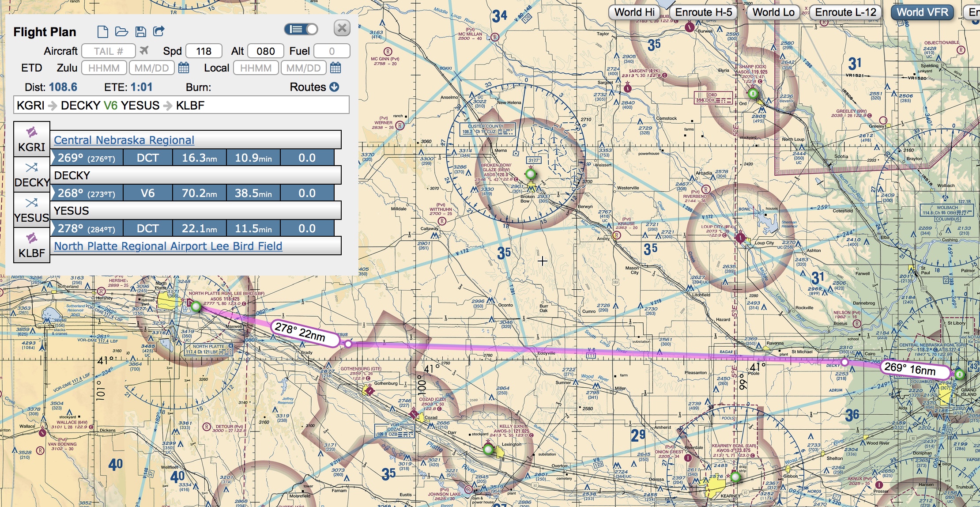Edit the route string KGRI DECKY V6 YESUS KLBF

tap(181, 105)
